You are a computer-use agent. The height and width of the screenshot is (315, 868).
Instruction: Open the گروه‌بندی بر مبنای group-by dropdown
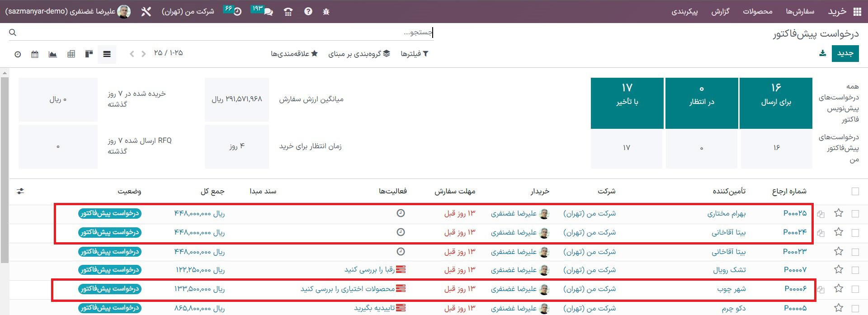[359, 54]
